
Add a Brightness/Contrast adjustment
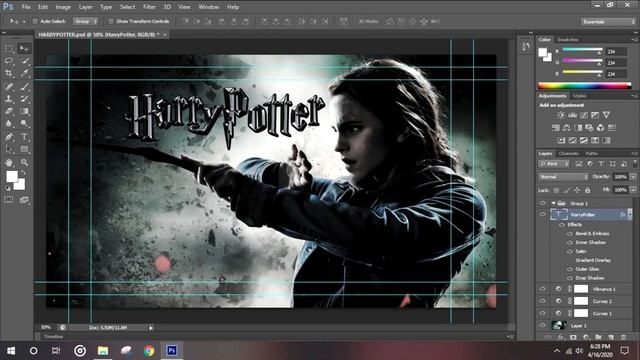coord(561,115)
